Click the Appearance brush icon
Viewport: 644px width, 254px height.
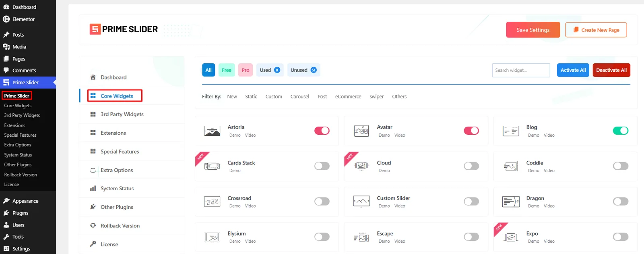click(x=6, y=201)
